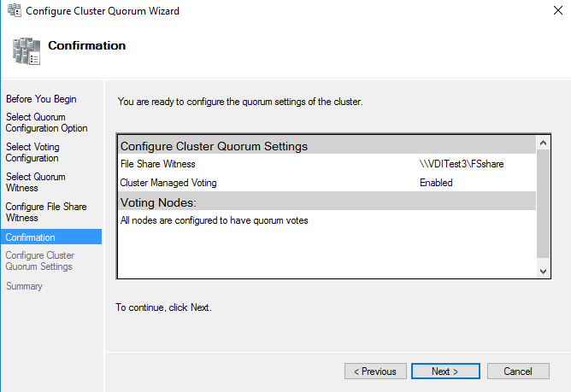Click the settings list vertical scrollbar track
571x392 pixels.
tap(545, 205)
